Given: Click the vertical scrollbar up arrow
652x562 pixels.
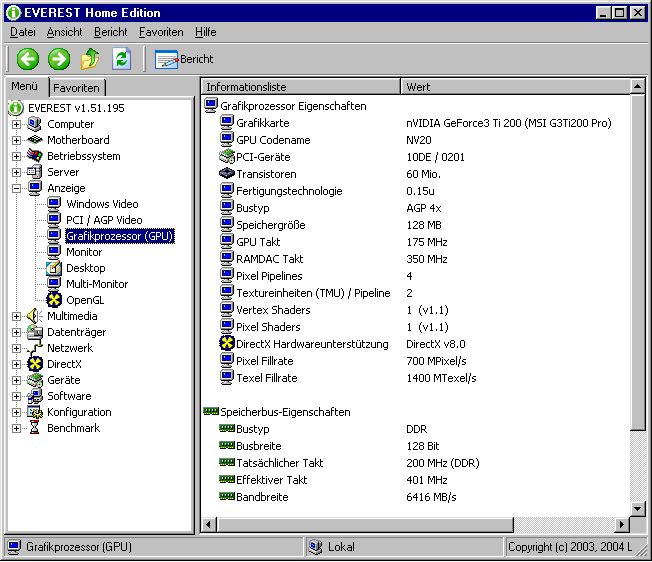Looking at the screenshot, I should (x=637, y=86).
